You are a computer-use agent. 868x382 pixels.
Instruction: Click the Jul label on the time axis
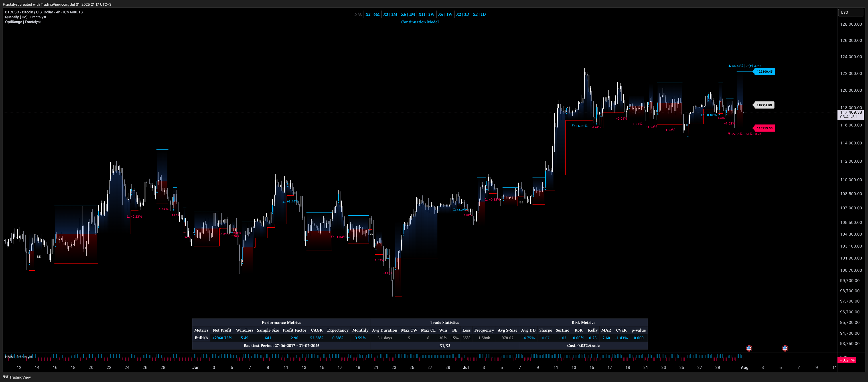[x=466, y=367]
